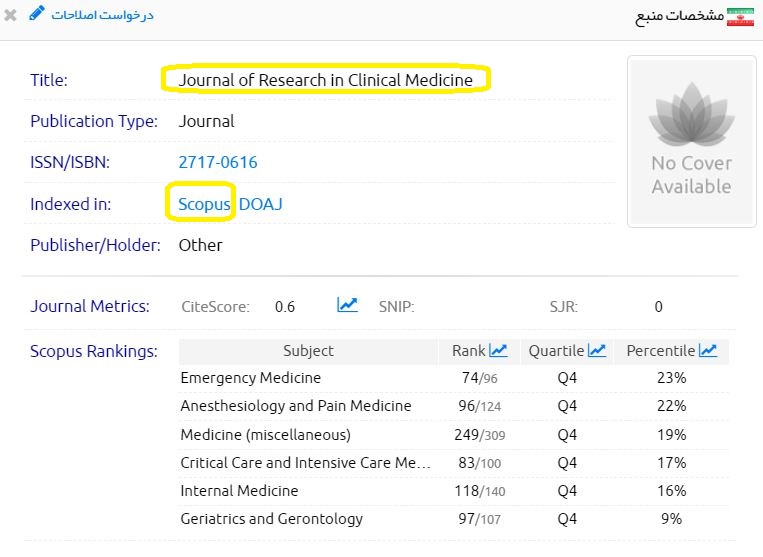Open the Scopus indexing link
Screen dimensions: 763x557
click(x=204, y=204)
